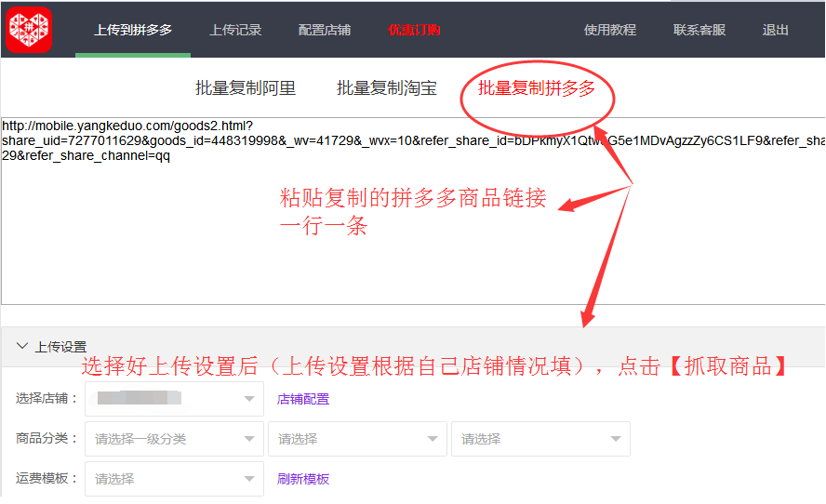Click the 上传设置 section title
Screen dimensions: 826x504
point(60,347)
